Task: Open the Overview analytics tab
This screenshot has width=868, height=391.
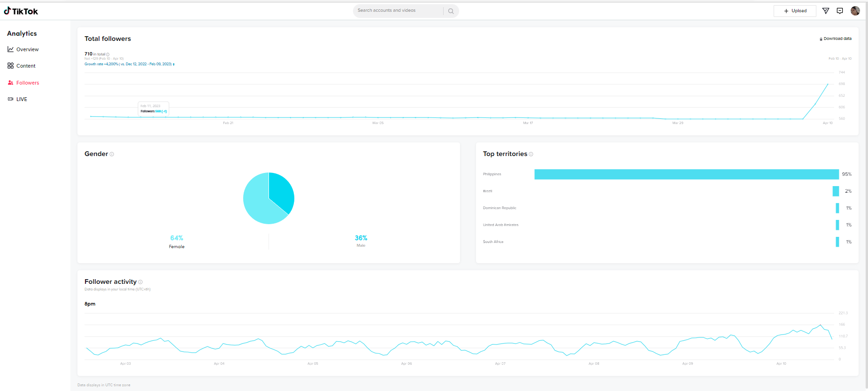Action: 23,49
